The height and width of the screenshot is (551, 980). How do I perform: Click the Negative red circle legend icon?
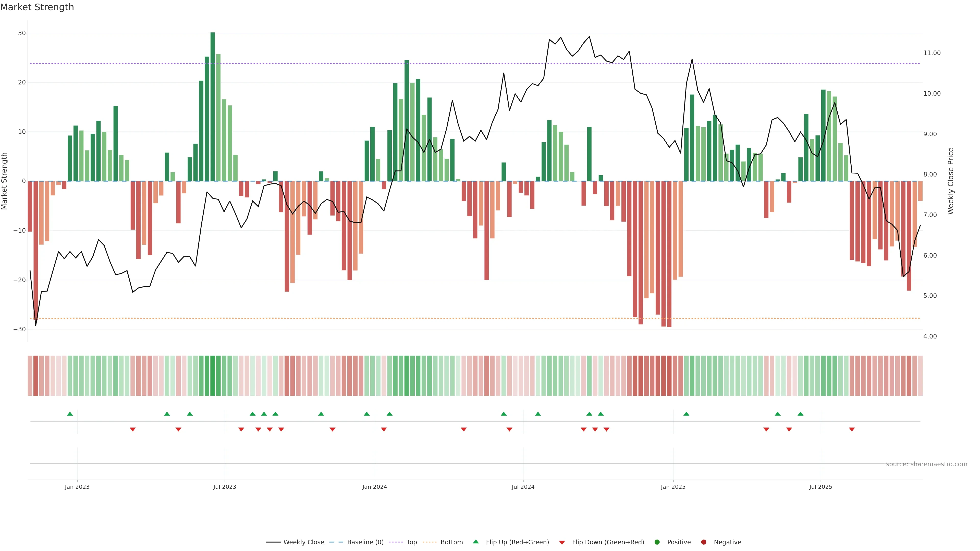tap(703, 542)
